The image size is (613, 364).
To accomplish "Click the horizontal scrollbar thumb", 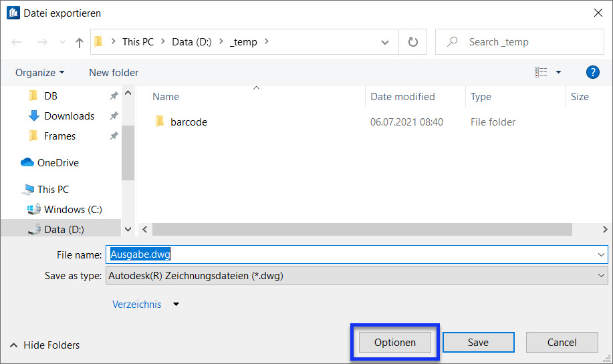I will coord(362,229).
